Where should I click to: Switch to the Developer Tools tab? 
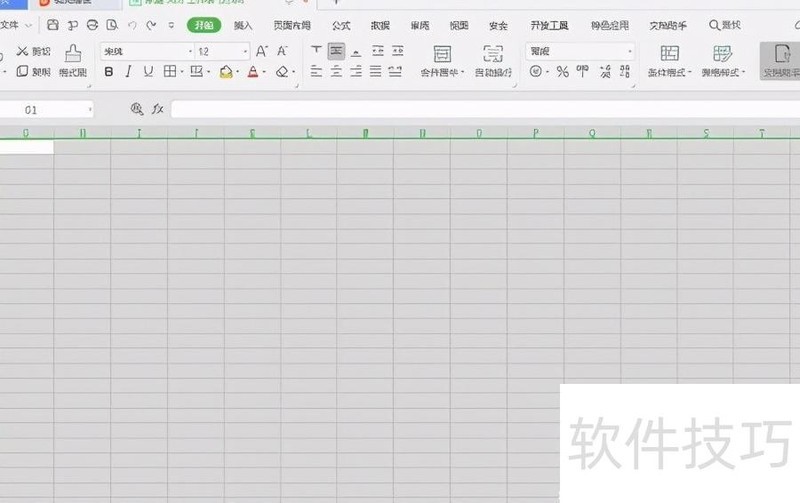click(549, 26)
